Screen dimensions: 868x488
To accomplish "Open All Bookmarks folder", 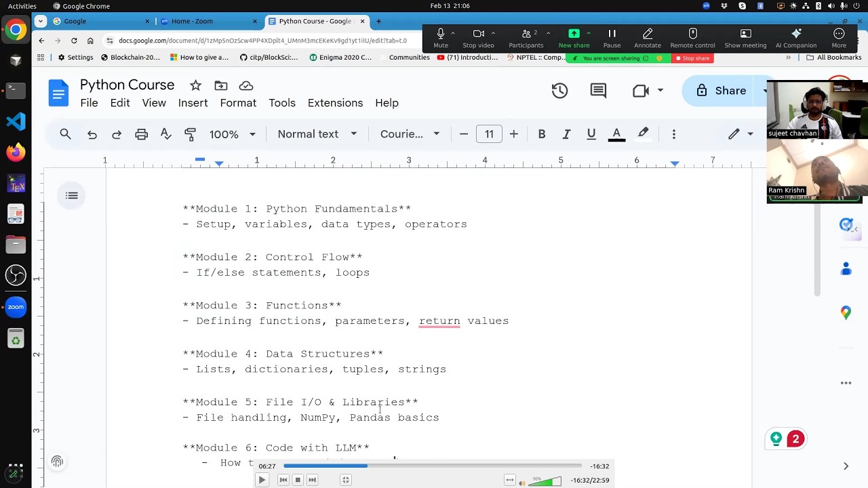I will [x=833, y=58].
